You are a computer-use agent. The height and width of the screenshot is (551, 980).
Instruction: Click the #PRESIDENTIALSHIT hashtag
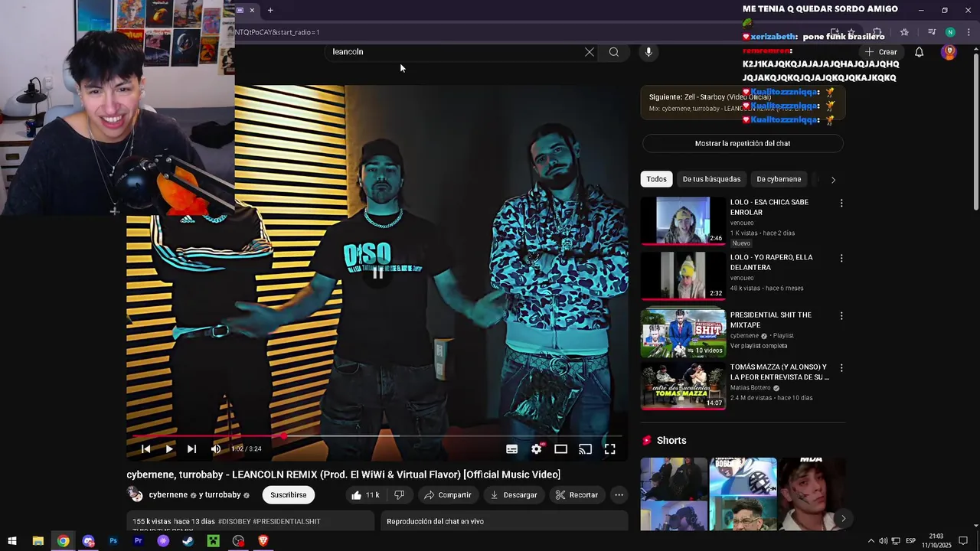point(286,521)
